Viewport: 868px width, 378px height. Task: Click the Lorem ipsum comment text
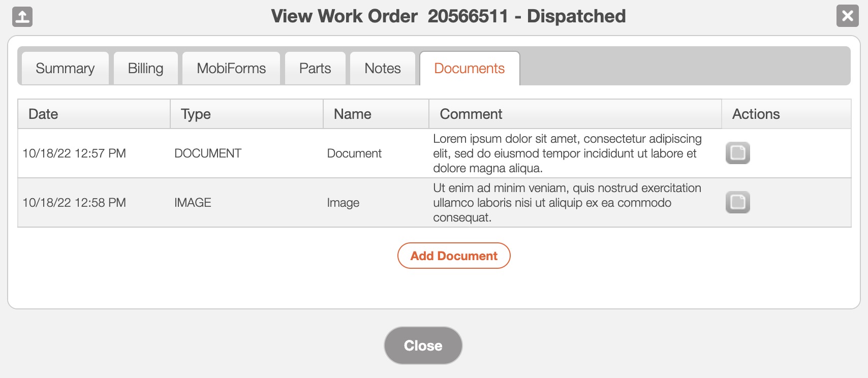click(567, 153)
